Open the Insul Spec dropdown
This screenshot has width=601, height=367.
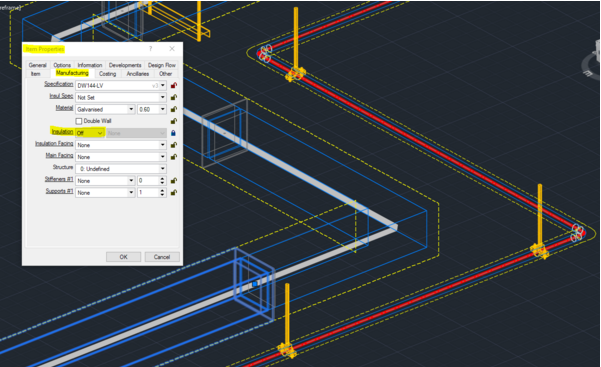point(163,97)
